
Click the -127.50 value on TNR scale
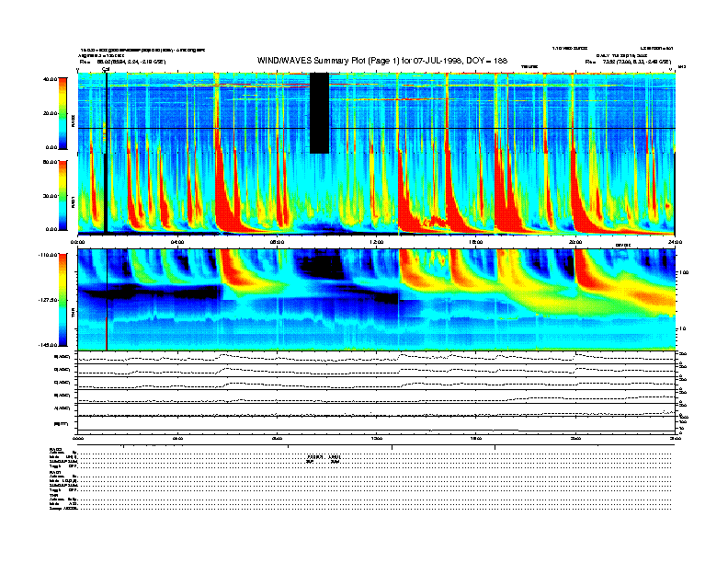point(48,300)
